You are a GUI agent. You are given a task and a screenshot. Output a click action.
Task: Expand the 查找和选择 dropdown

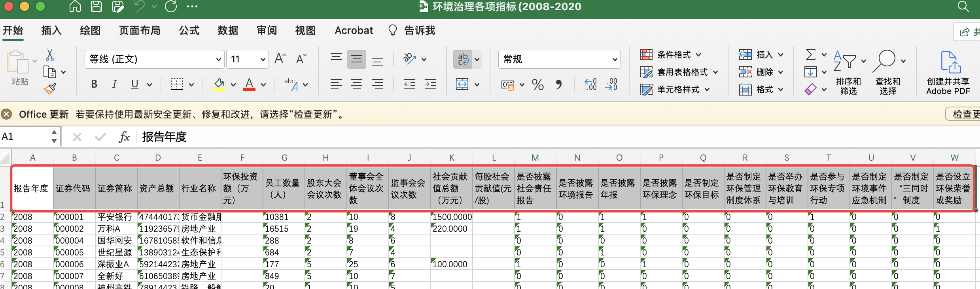point(903,61)
